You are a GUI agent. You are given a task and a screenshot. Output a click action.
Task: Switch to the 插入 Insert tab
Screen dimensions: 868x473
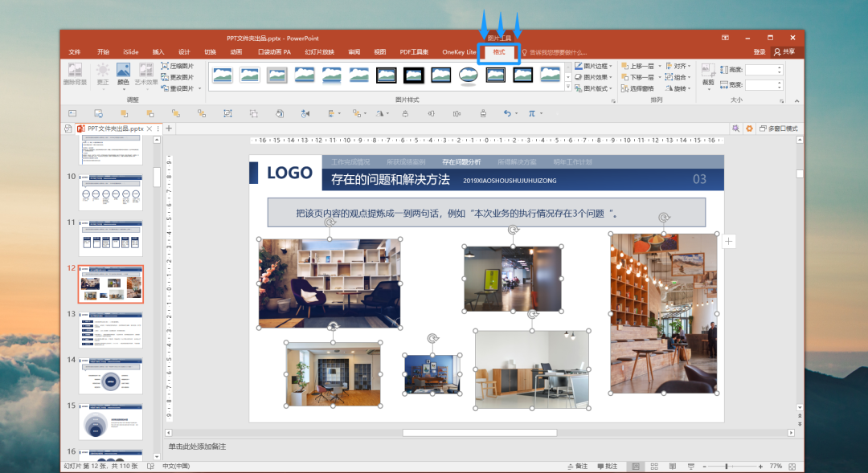158,52
